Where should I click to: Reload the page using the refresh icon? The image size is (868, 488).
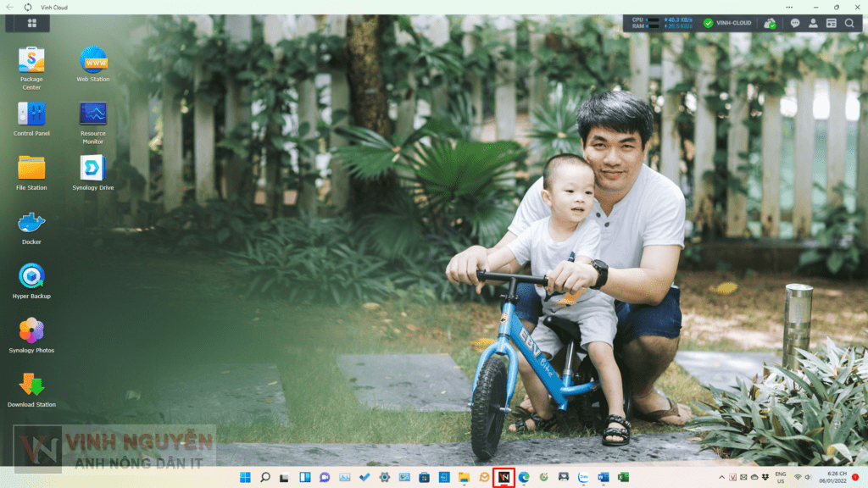click(28, 7)
